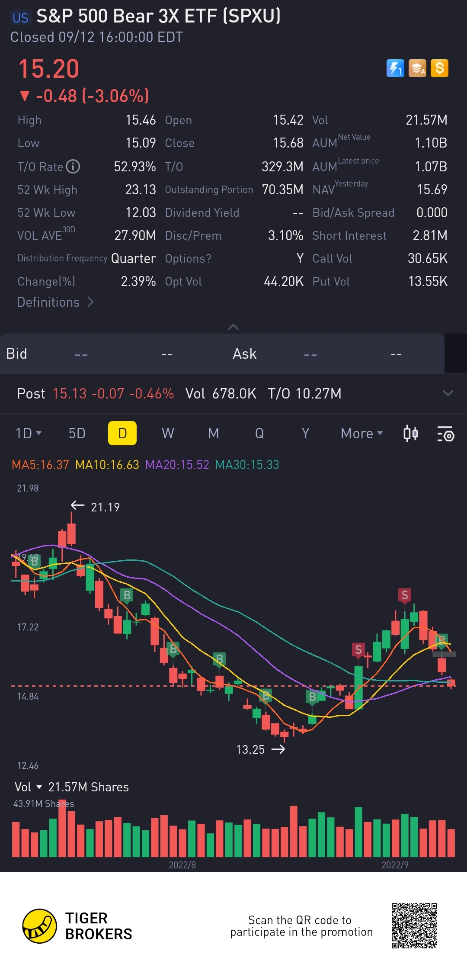The width and height of the screenshot is (467, 980).
Task: Tap the 52 Wk Low value 12.03
Action: [141, 212]
